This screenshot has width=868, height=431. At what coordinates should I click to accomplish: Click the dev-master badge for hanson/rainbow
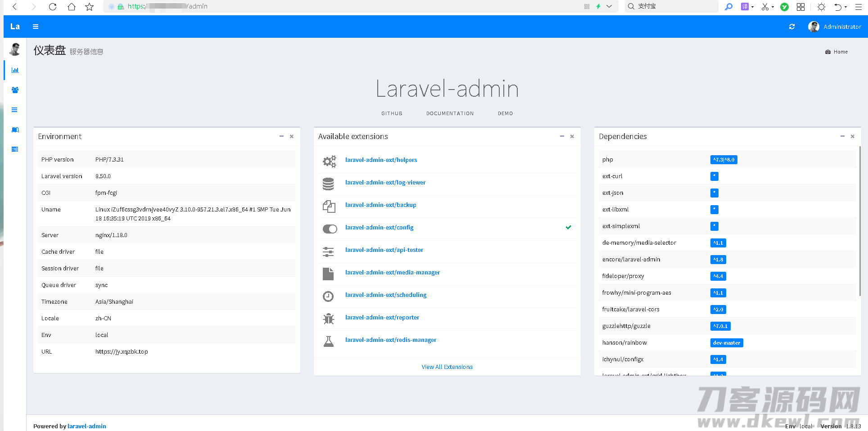pos(727,343)
